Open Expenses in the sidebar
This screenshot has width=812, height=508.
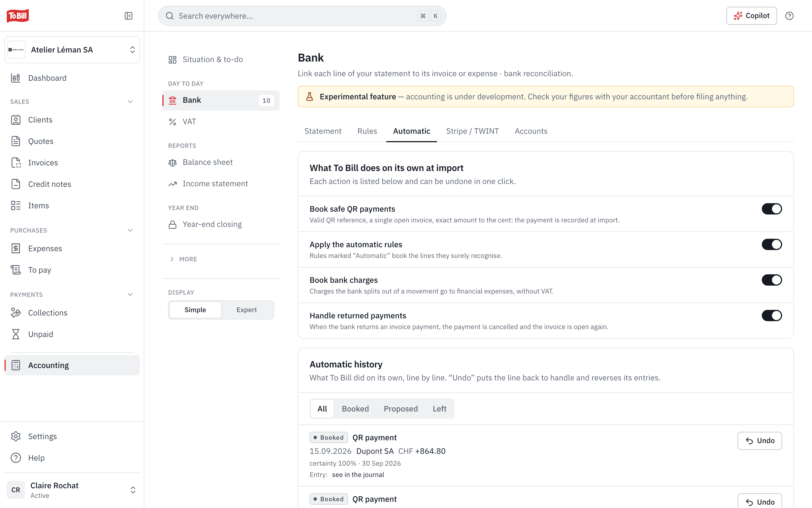(x=72, y=249)
